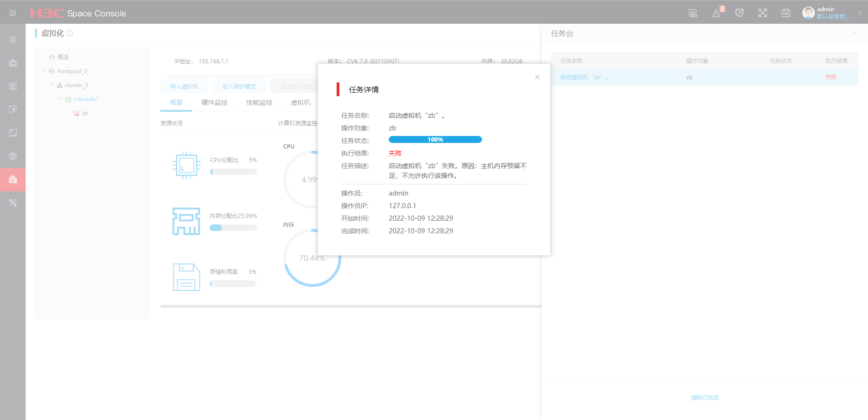Image resolution: width=868 pixels, height=420 pixels.
Task: Close the 任务台 side panel
Action: (855, 33)
